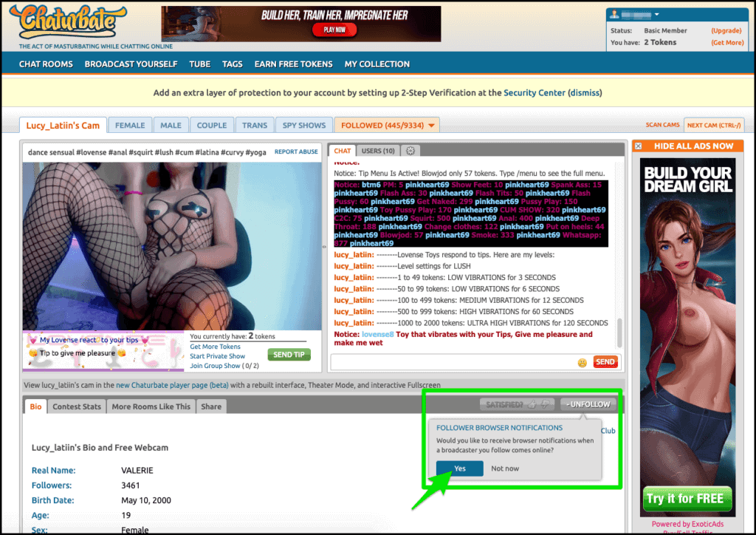Click Join Group Show
Screen dimensions: 756x535
(x=215, y=366)
